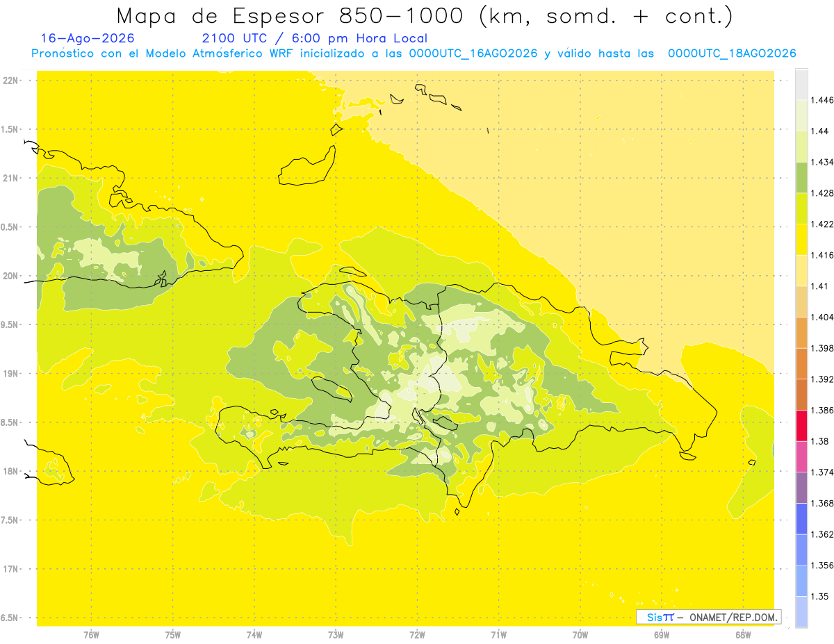834x644 pixels.
Task: Pick the red swatch between 1.38 and 1.386
Action: [x=801, y=425]
